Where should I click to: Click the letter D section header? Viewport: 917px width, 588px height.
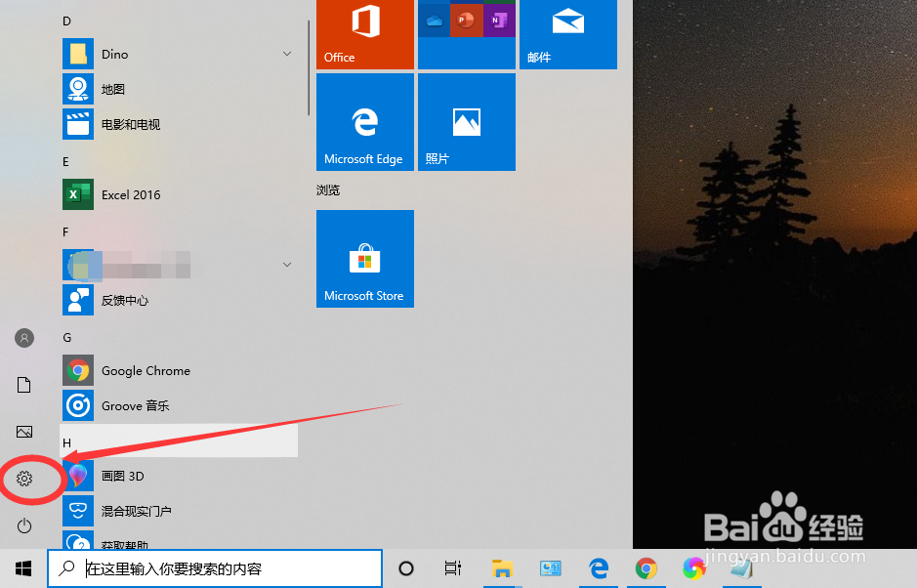click(x=66, y=21)
